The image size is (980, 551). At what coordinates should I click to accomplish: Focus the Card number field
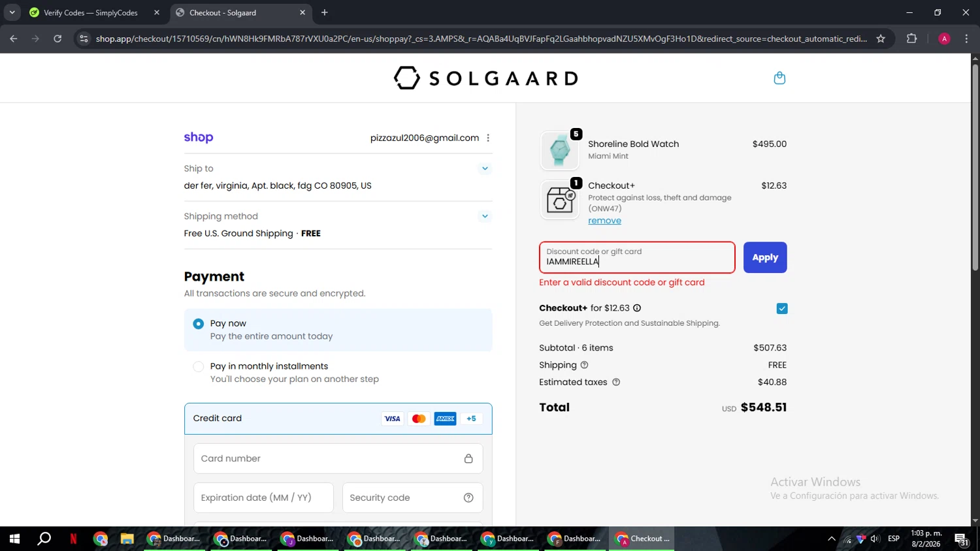[338, 458]
